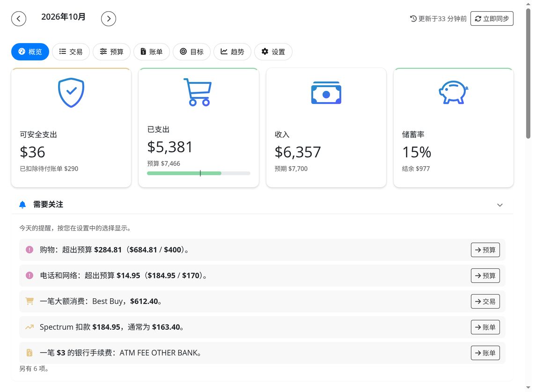Open 交易 from the Best Buy row

pyautogui.click(x=485, y=302)
